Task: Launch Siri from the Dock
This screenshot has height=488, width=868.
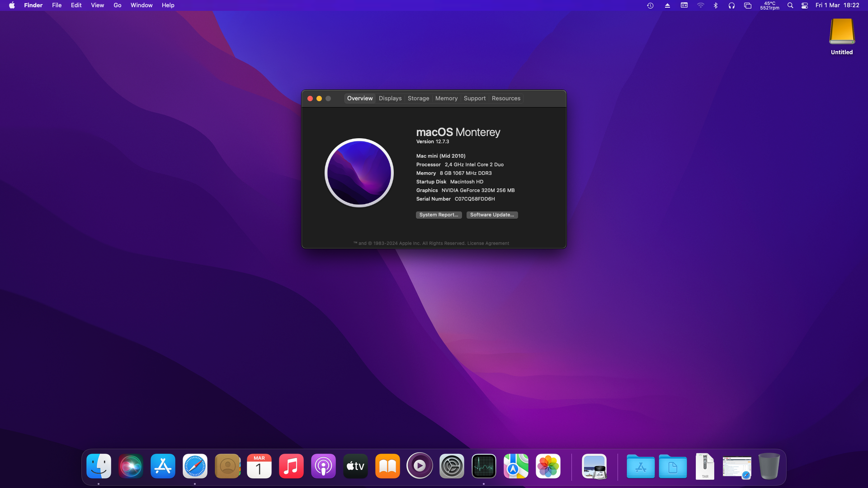Action: (x=131, y=466)
